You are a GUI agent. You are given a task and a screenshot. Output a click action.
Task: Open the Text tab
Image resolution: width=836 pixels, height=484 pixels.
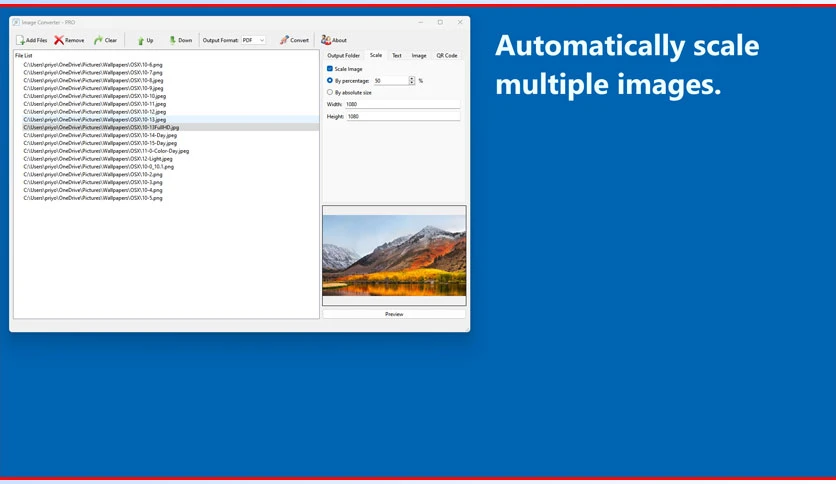397,55
